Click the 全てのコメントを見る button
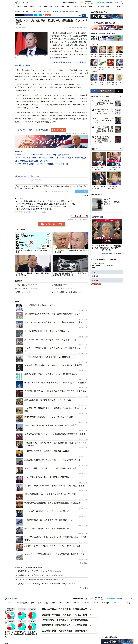 click(52, 224)
